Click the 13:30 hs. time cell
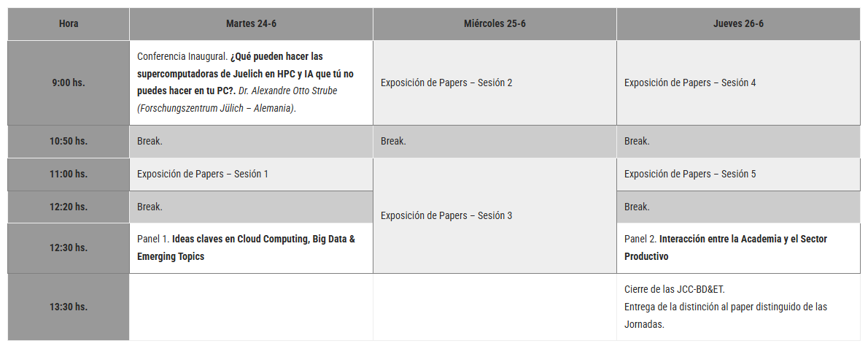 [x=69, y=307]
